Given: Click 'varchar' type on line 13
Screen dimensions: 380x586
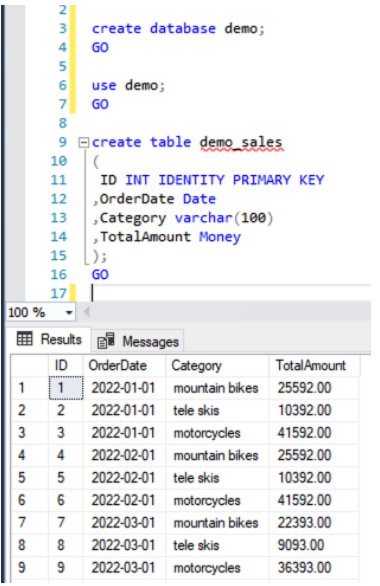Looking at the screenshot, I should (x=204, y=218).
